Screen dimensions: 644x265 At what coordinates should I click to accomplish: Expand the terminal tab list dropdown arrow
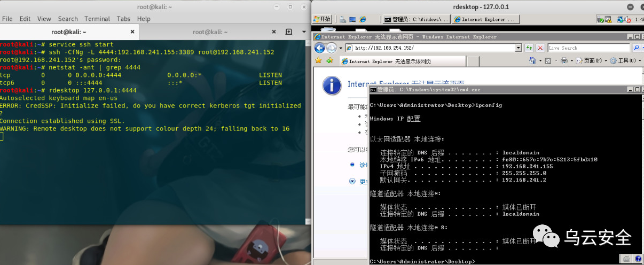(303, 32)
